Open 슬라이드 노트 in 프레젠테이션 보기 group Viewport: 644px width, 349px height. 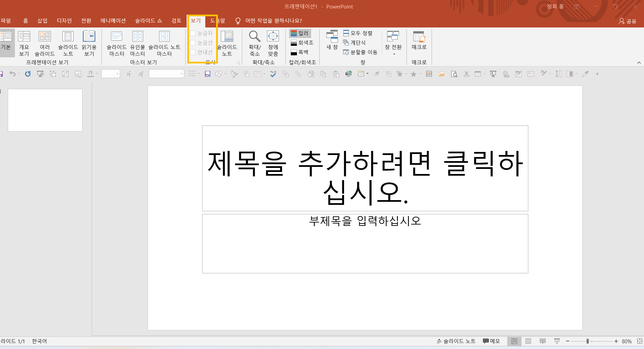coord(68,43)
